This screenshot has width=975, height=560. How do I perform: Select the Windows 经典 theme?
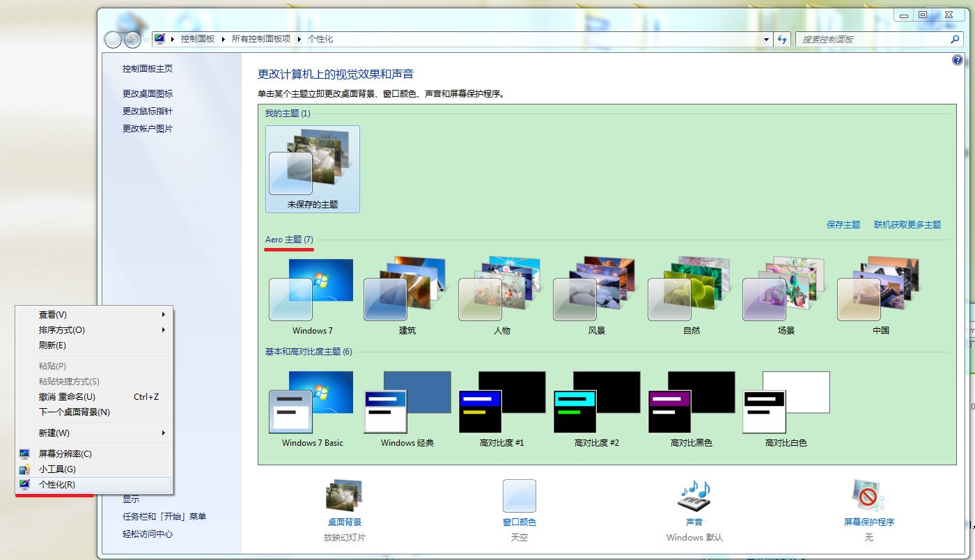tap(407, 410)
